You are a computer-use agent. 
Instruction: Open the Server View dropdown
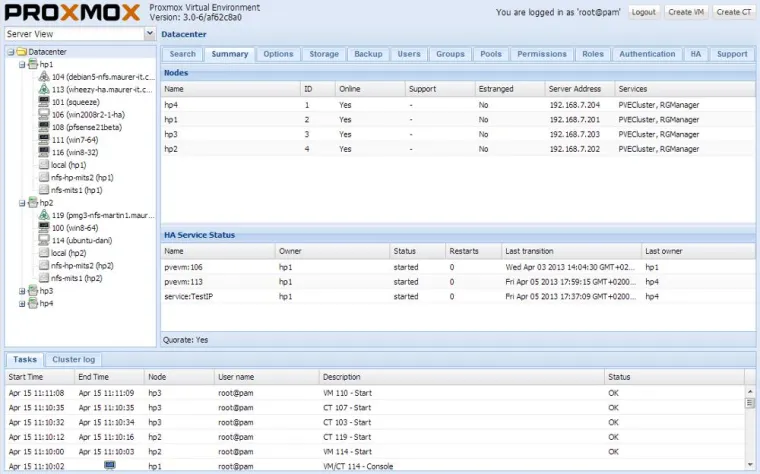pyautogui.click(x=150, y=33)
